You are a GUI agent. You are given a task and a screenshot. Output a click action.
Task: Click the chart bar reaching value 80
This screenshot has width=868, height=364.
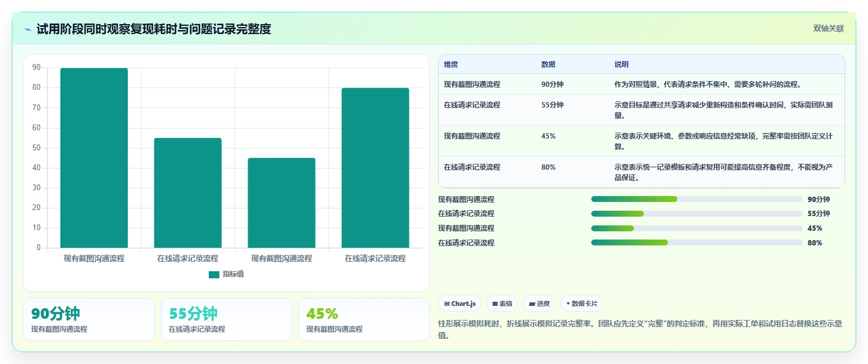[x=375, y=168]
